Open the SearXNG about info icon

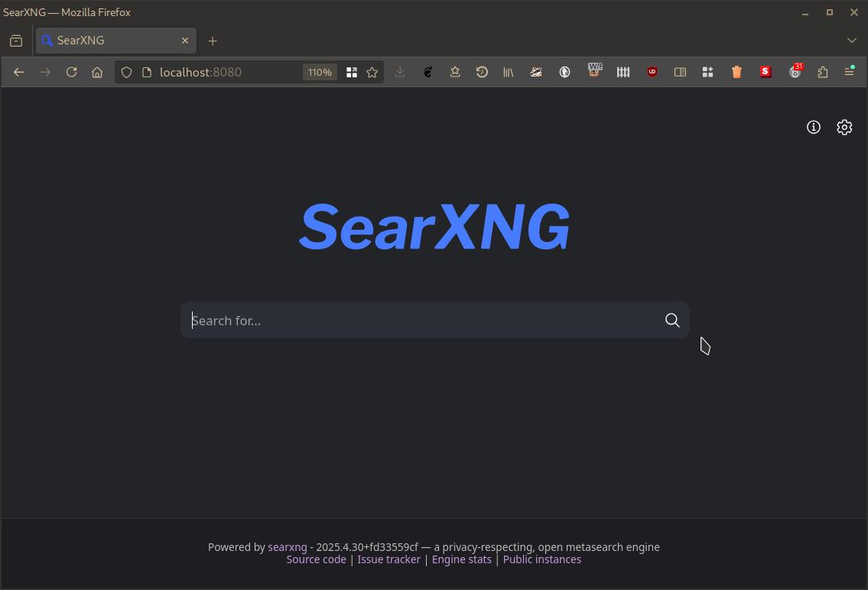pos(814,128)
